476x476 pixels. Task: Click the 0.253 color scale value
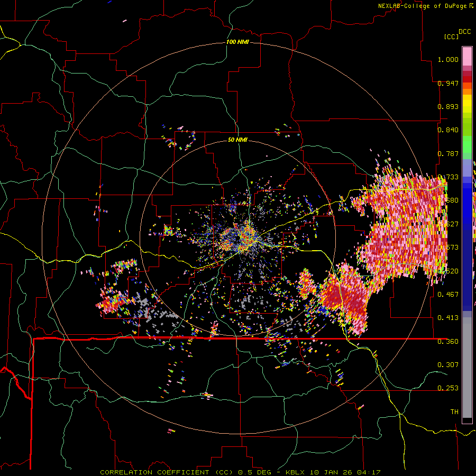448,388
